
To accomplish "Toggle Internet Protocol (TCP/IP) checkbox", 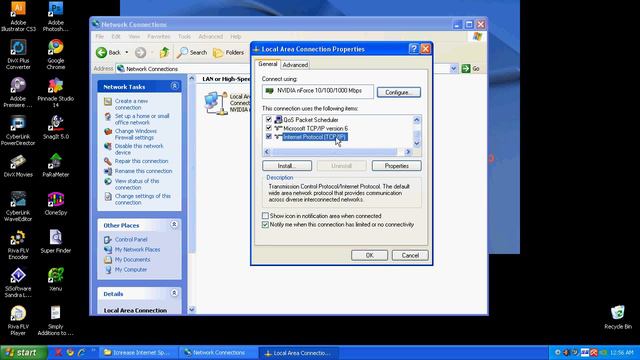I will [269, 137].
